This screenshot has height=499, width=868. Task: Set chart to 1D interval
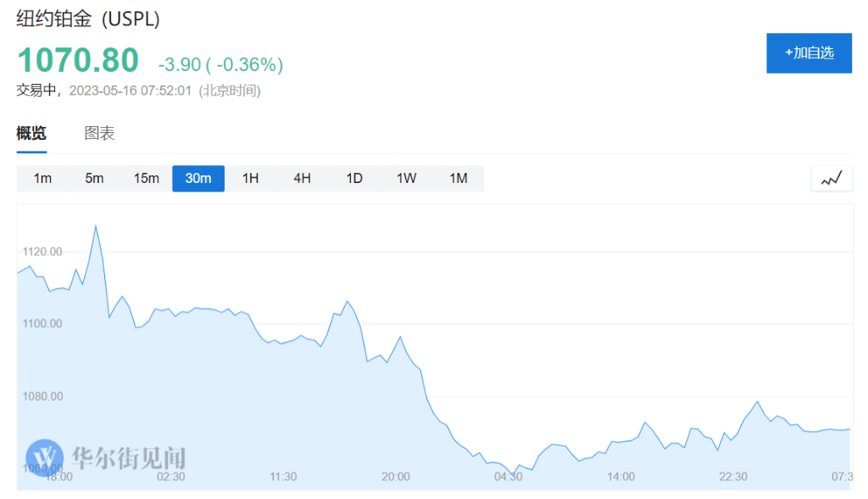(354, 178)
